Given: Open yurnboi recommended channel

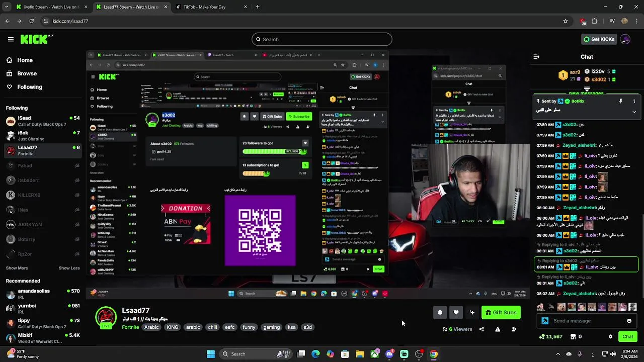Looking at the screenshot, I should (43, 309).
